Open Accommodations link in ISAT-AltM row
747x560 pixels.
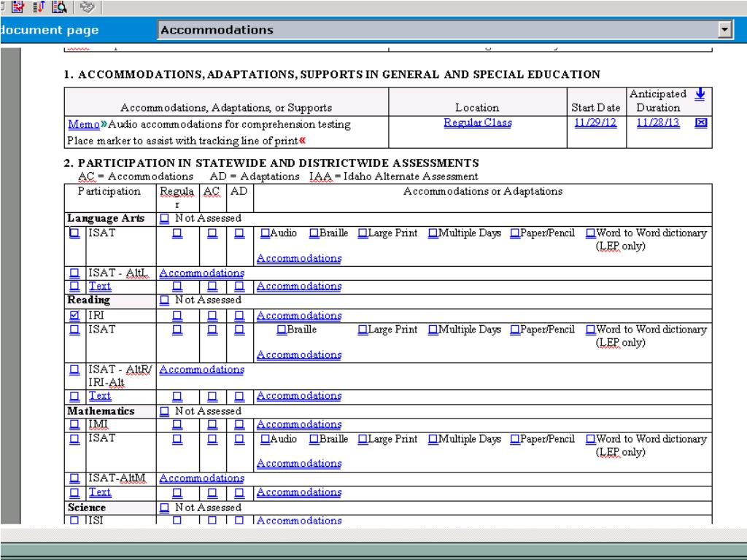click(202, 478)
